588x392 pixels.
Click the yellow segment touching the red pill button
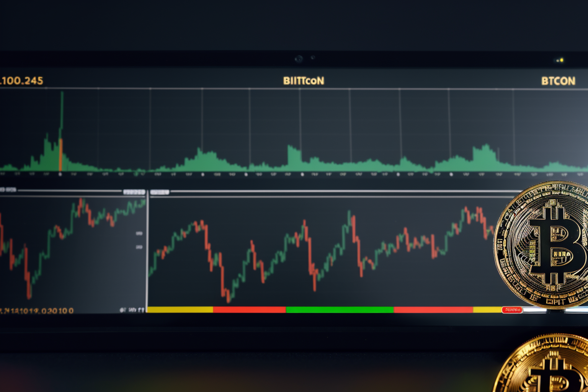click(487, 310)
